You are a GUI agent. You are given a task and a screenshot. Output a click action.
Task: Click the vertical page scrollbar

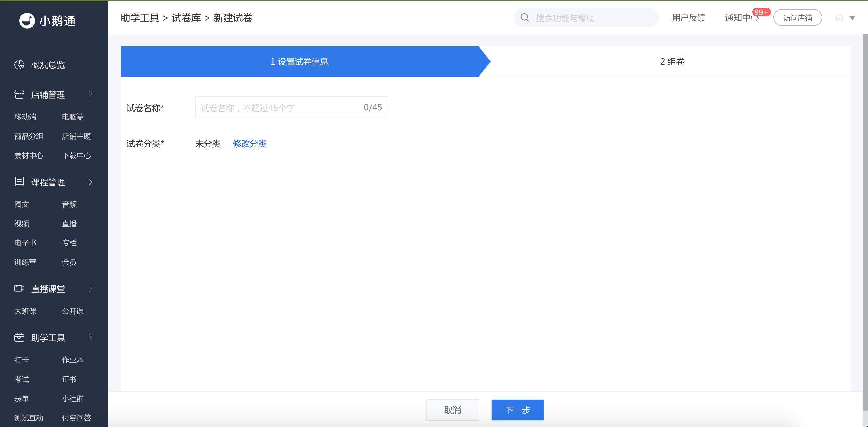[865, 223]
